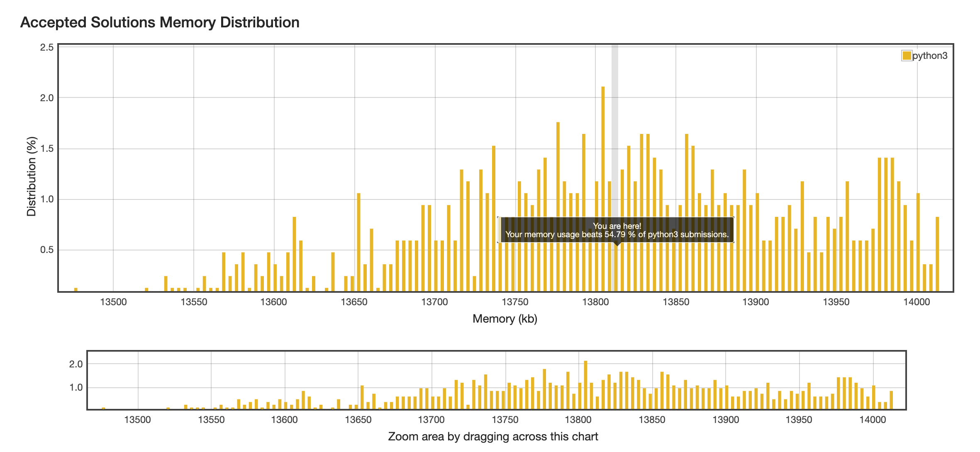Click the 2.5 label on the main y-axis
The image size is (980, 452).
click(47, 47)
